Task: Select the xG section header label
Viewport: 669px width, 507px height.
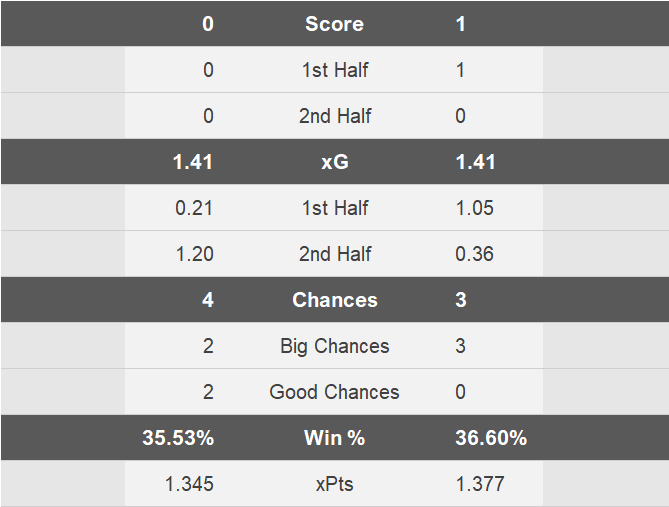Action: click(334, 162)
